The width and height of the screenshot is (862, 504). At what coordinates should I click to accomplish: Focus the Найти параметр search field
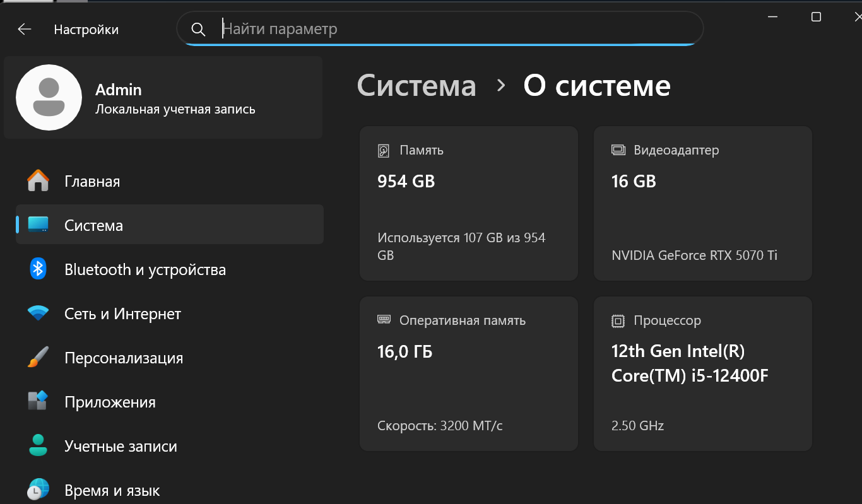click(x=454, y=29)
